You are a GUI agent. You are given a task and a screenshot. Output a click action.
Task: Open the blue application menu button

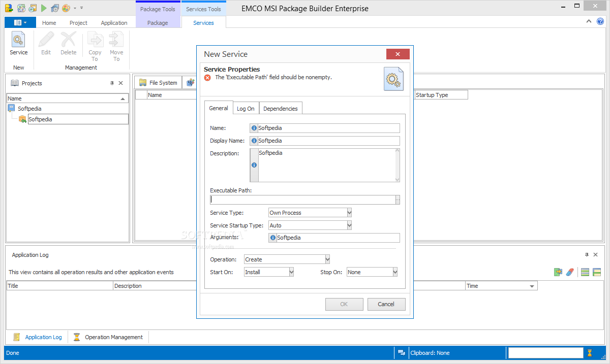pyautogui.click(x=20, y=22)
